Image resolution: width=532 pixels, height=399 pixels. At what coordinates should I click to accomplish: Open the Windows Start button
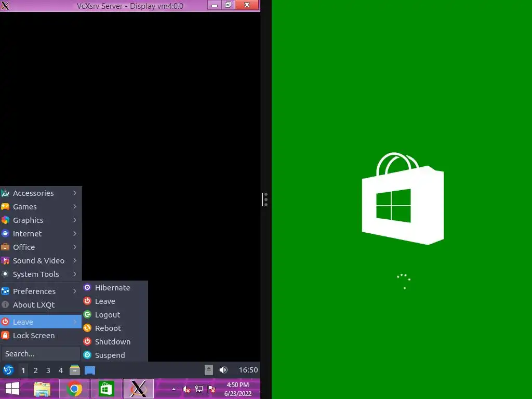pos(12,389)
